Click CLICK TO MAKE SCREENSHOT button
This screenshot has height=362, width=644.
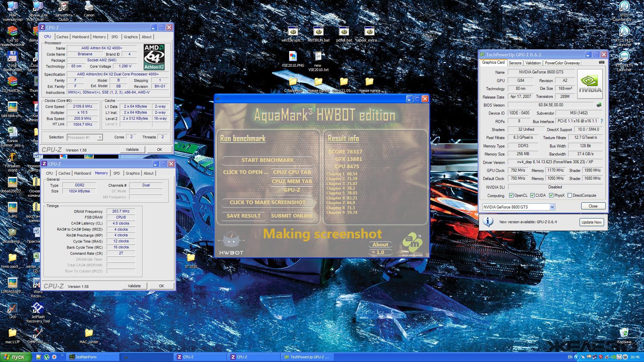pos(267,202)
